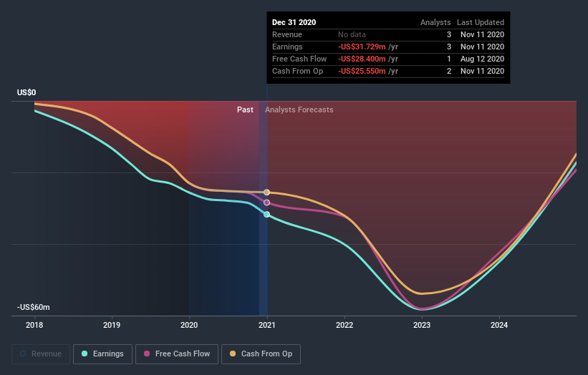Viewport: 588px width, 375px height.
Task: Toggle the Cash From Op legend series
Action: point(261,354)
